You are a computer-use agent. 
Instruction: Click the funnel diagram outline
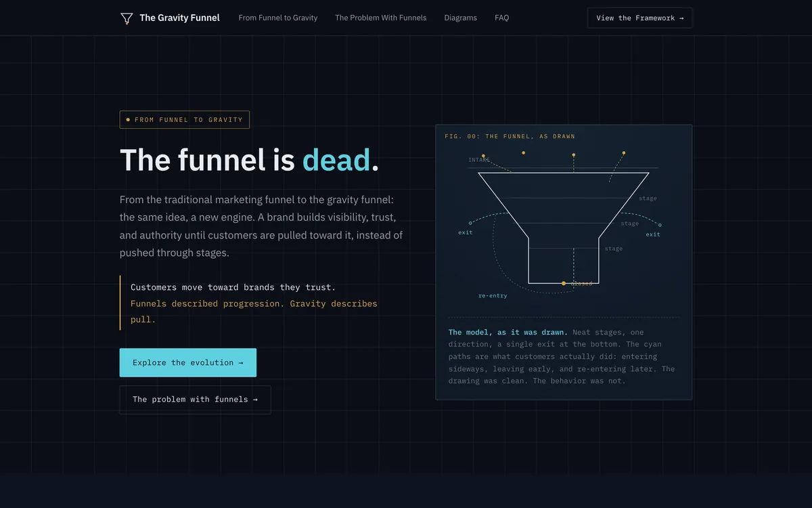pyautogui.click(x=564, y=228)
